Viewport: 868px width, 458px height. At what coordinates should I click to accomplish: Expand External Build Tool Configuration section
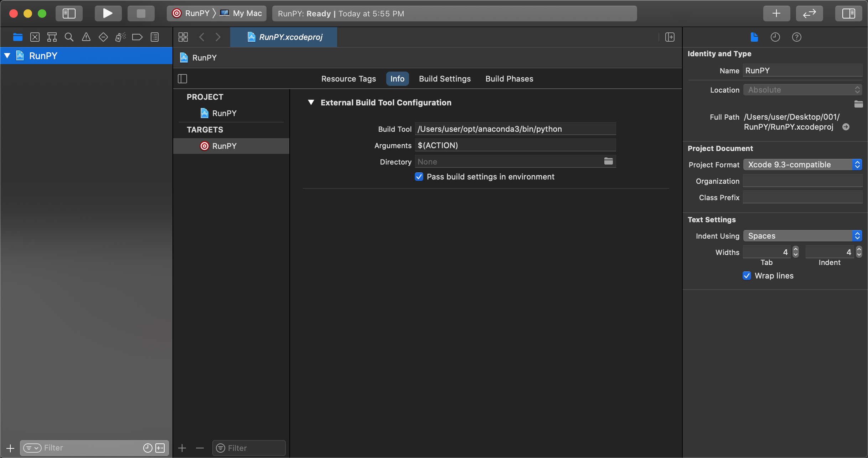311,102
